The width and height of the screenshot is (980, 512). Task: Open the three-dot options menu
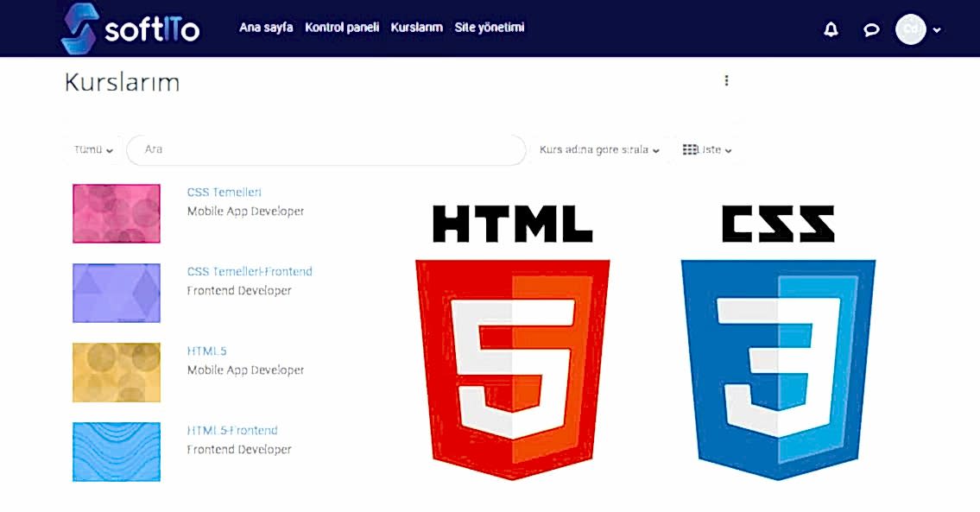pos(726,80)
